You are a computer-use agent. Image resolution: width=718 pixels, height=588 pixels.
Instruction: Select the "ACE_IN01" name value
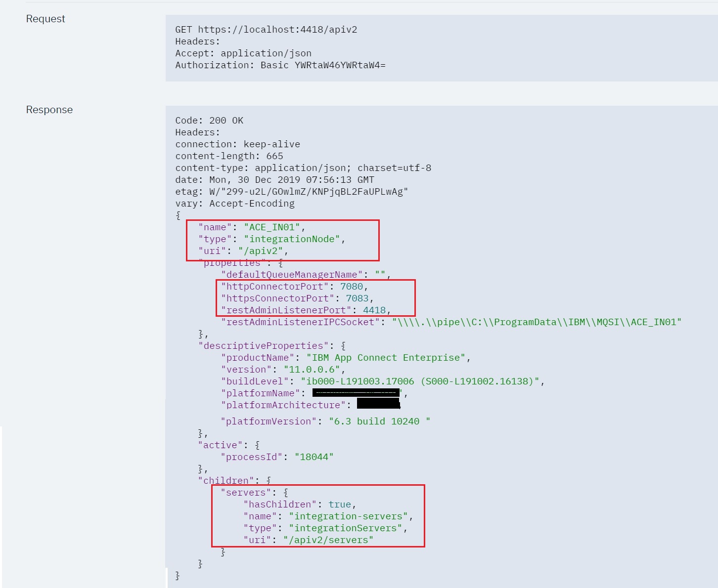point(272,227)
